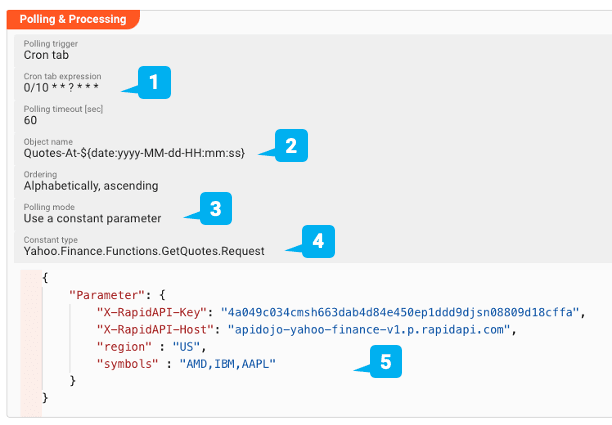
Task: Open the Polling mode constant parameter dropdown
Action: click(x=313, y=214)
